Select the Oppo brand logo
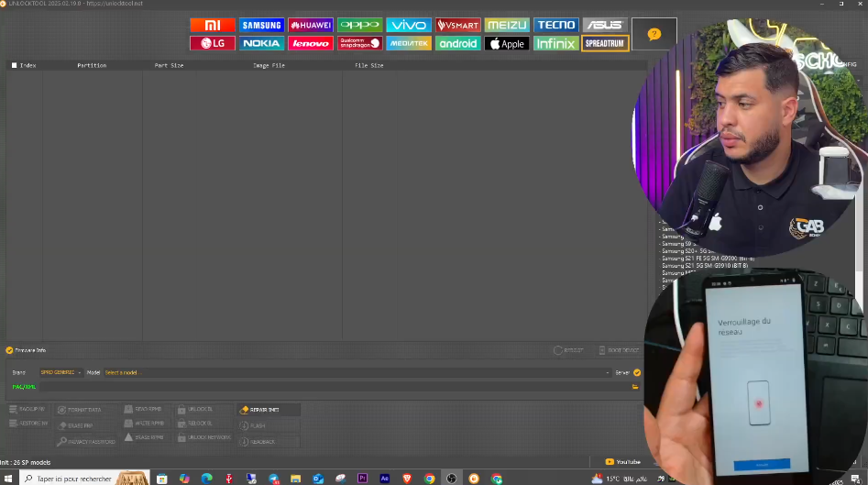Image resolution: width=868 pixels, height=485 pixels. (x=360, y=25)
